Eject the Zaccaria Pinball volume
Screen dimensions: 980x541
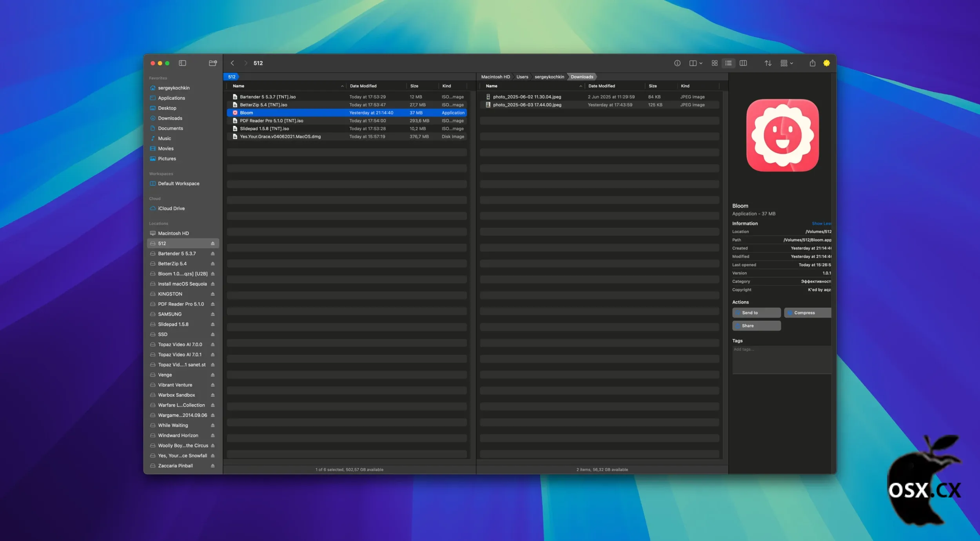tap(212, 466)
